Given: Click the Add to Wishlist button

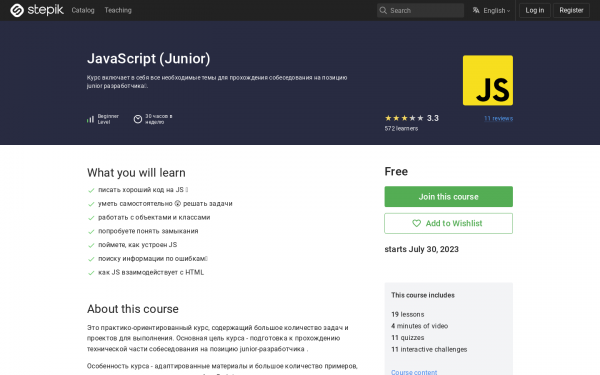Looking at the screenshot, I should pyautogui.click(x=448, y=223).
